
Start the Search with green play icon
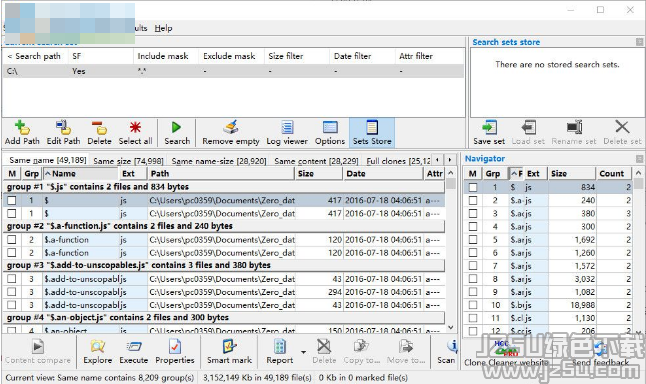(176, 127)
